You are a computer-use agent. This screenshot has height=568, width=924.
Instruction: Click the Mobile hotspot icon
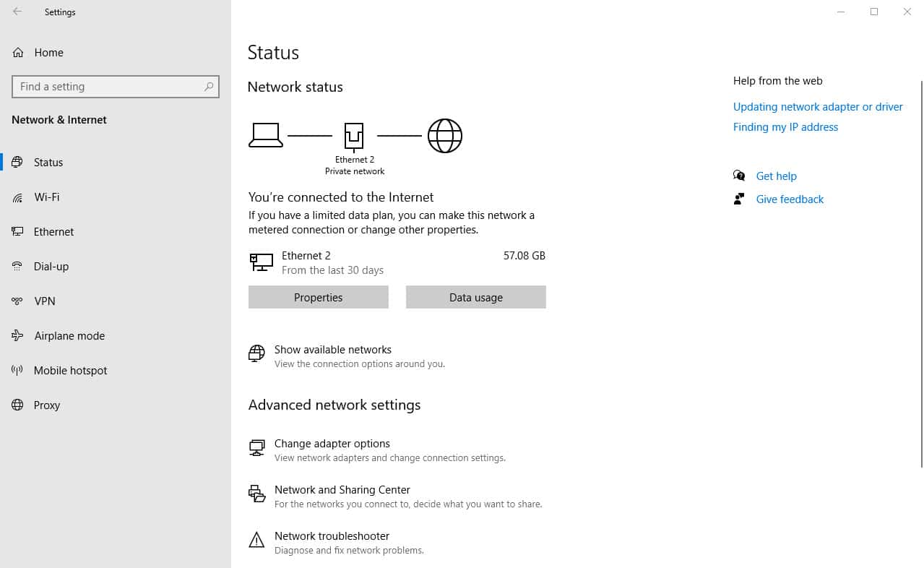[17, 371]
